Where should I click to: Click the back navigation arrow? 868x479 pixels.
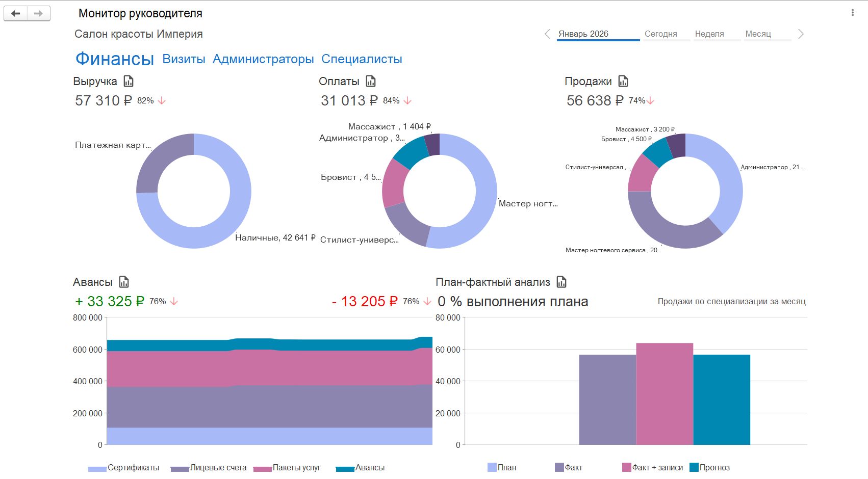click(16, 14)
